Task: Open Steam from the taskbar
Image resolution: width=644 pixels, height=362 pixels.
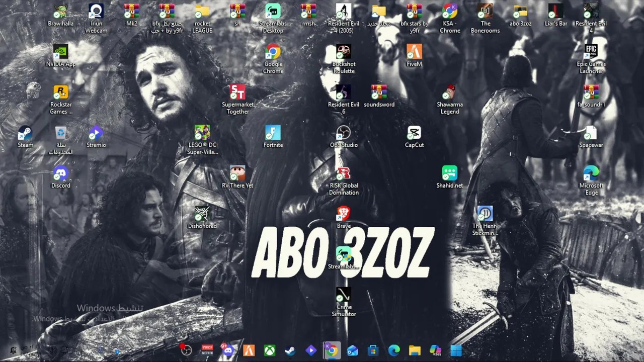Action: pyautogui.click(x=290, y=350)
